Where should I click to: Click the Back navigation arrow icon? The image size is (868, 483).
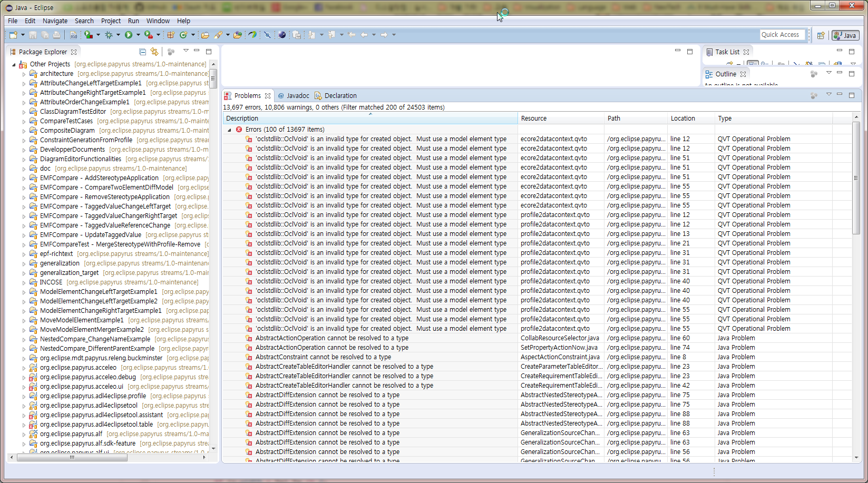coord(364,35)
